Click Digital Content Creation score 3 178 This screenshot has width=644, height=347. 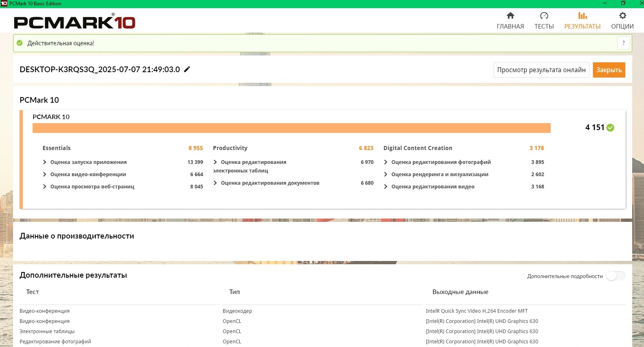pos(537,148)
